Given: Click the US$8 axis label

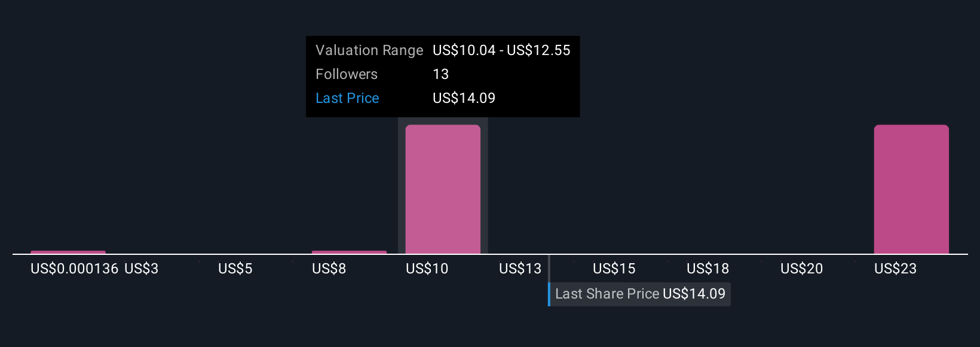Looking at the screenshot, I should pos(329,269).
